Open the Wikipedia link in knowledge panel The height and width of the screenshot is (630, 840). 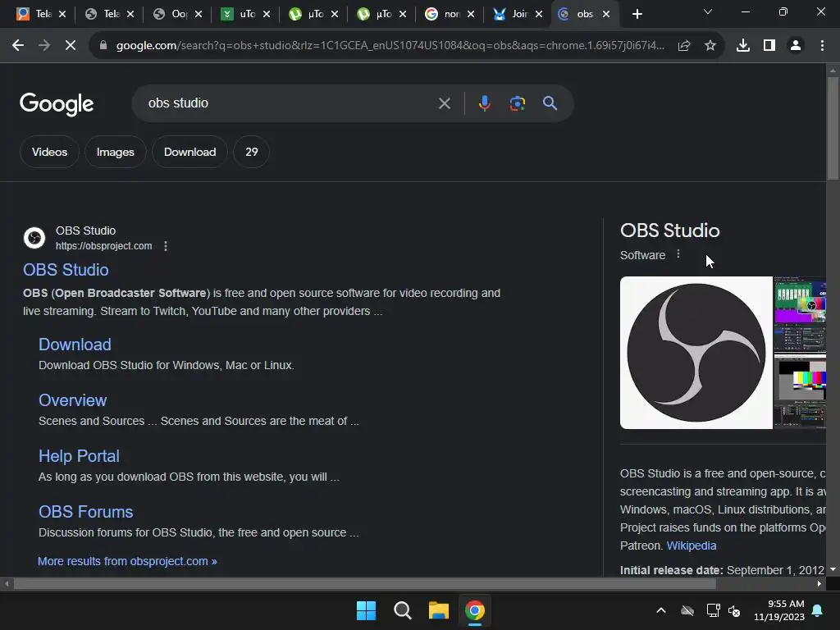[691, 546]
